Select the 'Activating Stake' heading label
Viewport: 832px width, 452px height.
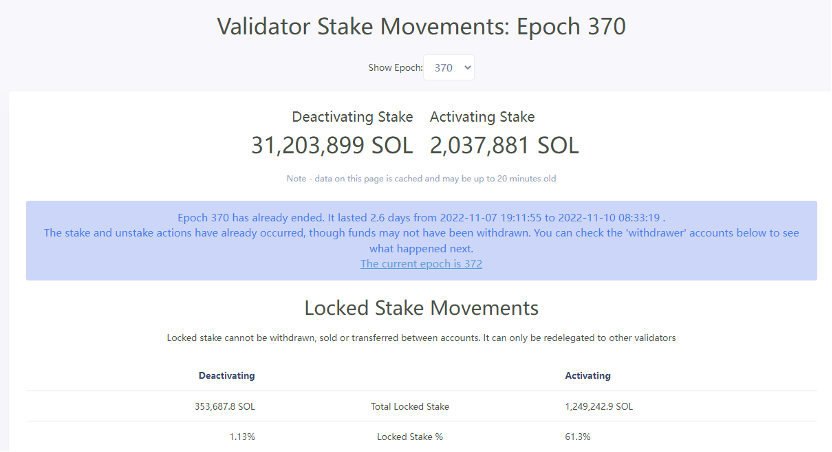coord(482,117)
